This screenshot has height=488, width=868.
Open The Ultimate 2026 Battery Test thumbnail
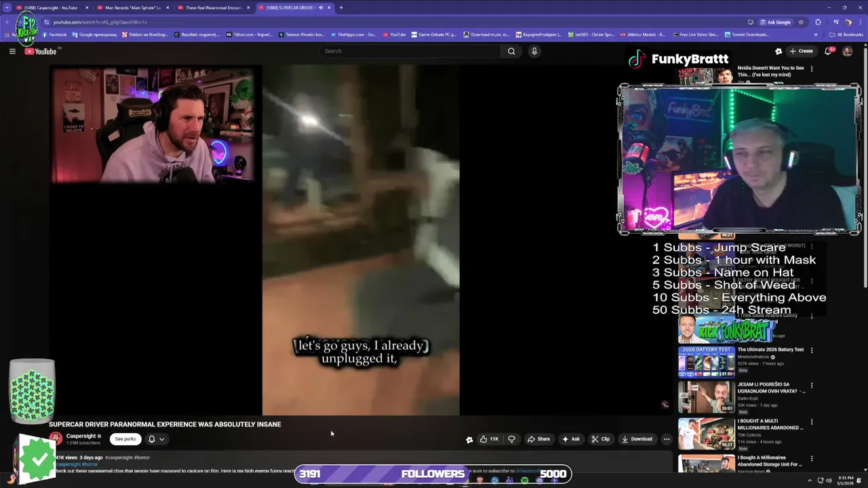click(706, 362)
